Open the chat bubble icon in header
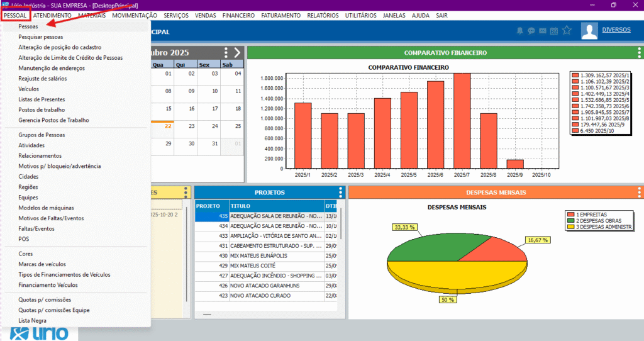 click(531, 30)
